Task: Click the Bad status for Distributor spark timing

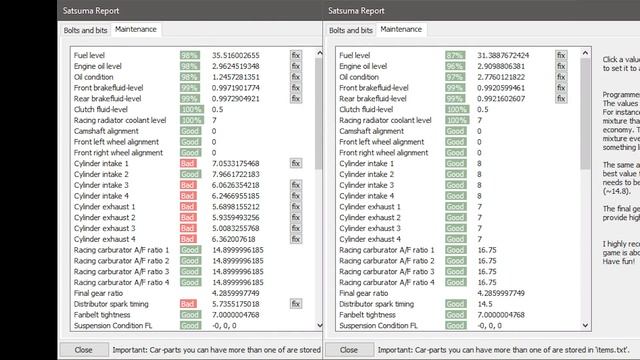Action: (x=188, y=304)
